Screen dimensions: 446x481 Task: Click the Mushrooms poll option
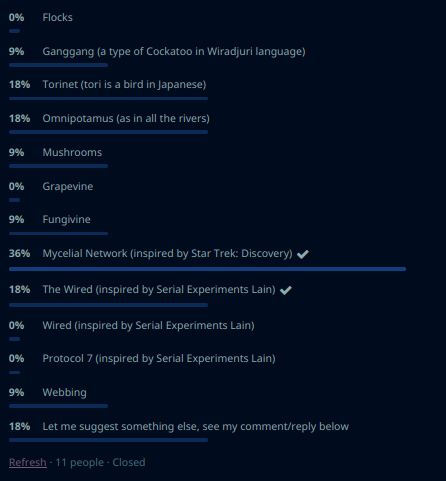pyautogui.click(x=72, y=152)
